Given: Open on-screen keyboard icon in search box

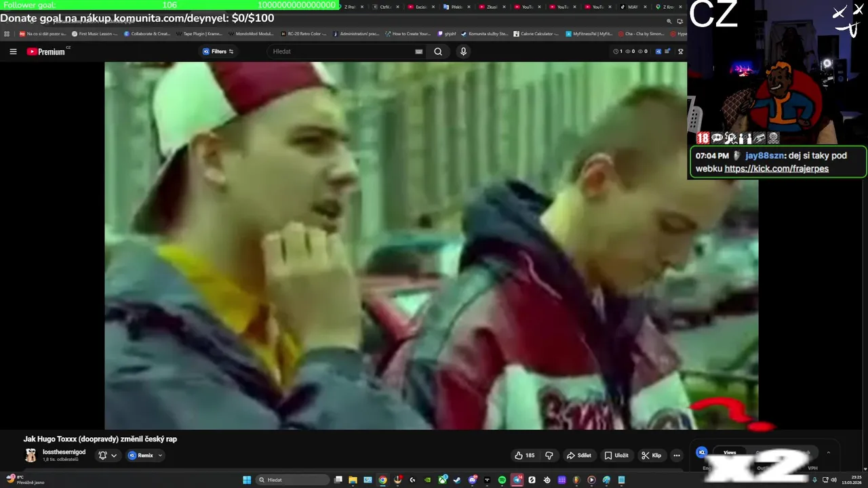Looking at the screenshot, I should point(418,52).
